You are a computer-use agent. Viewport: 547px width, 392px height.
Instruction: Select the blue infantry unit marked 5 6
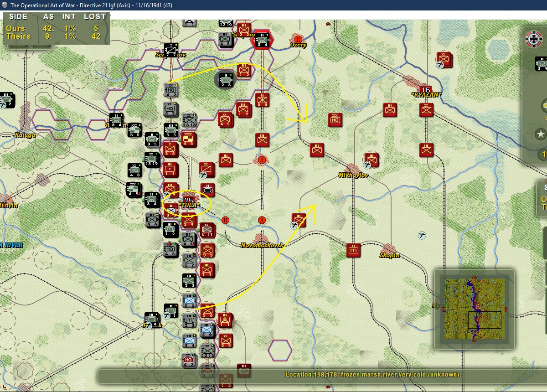(x=189, y=301)
